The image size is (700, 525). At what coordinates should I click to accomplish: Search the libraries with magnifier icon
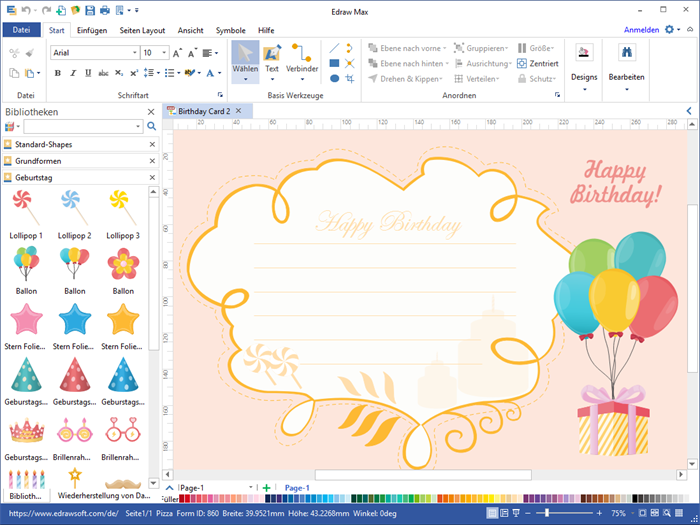(x=152, y=127)
